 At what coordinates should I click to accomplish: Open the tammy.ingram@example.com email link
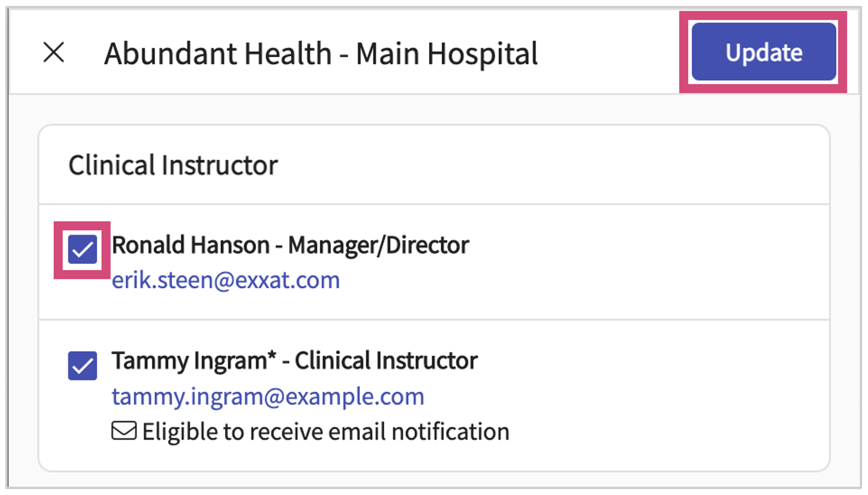268,397
